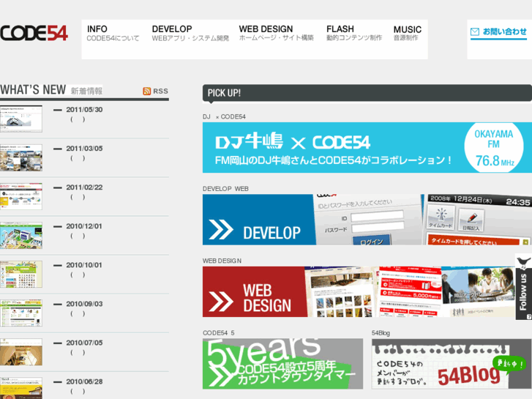Click the OKAYAMA FM 76.8 MHz circle

point(494,147)
